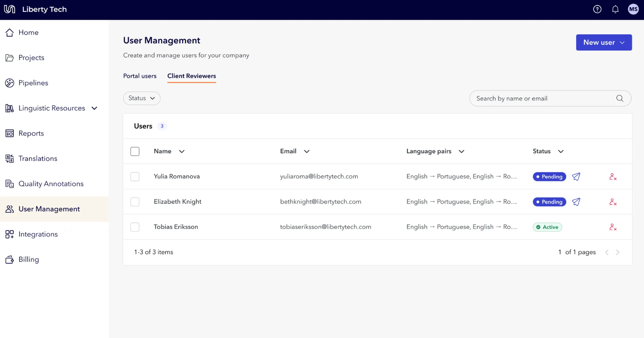Open the notifications bell

point(615,9)
